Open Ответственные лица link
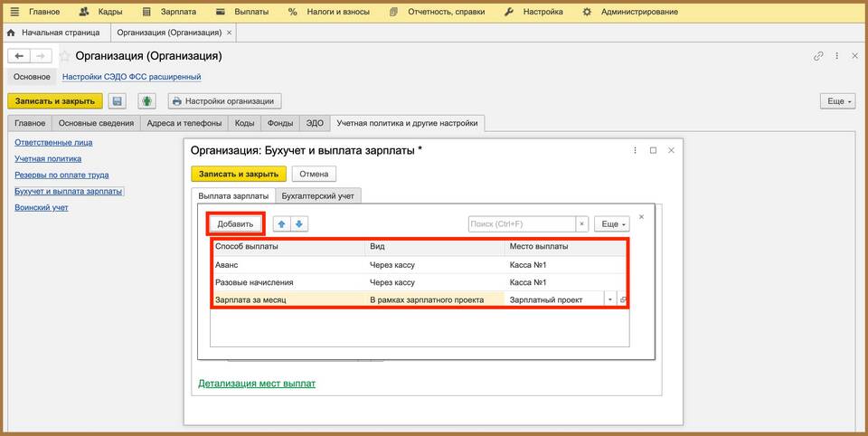 point(53,142)
